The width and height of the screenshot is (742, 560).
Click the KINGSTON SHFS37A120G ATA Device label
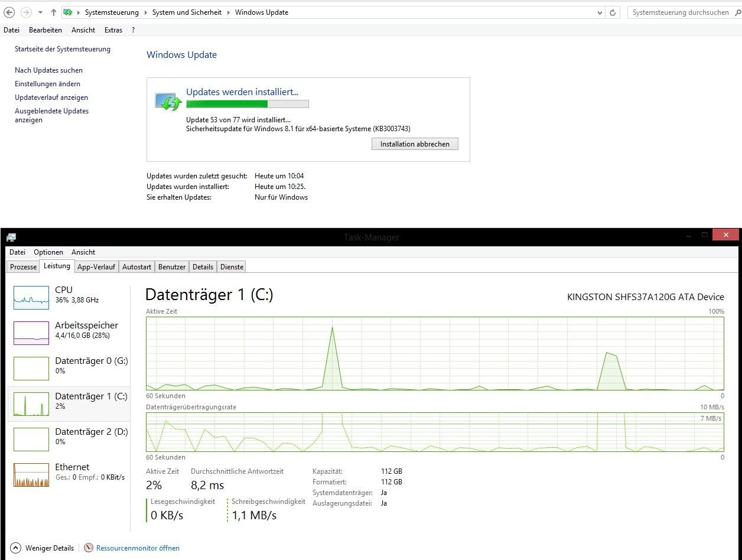click(645, 297)
